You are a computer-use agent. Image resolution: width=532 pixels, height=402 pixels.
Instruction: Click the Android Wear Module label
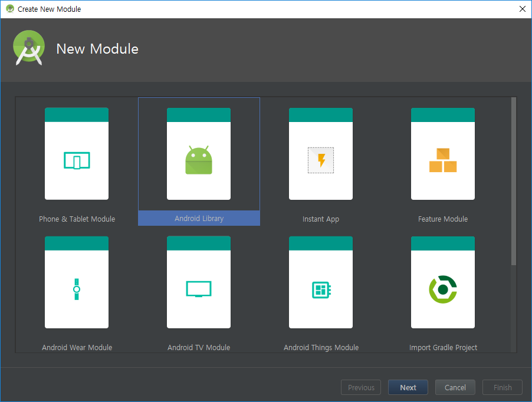pyautogui.click(x=77, y=347)
